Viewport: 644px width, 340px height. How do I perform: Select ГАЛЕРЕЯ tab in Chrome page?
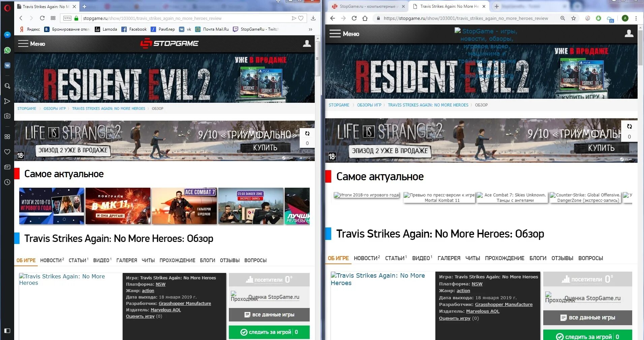[x=449, y=258]
